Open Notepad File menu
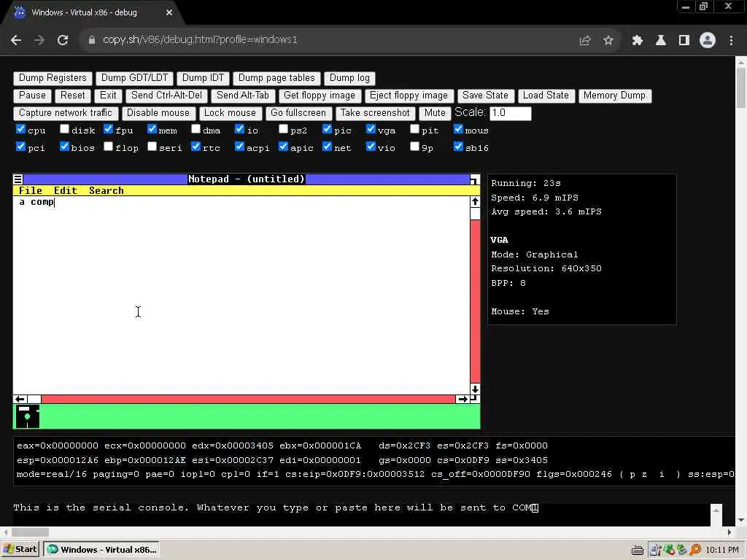 point(31,191)
